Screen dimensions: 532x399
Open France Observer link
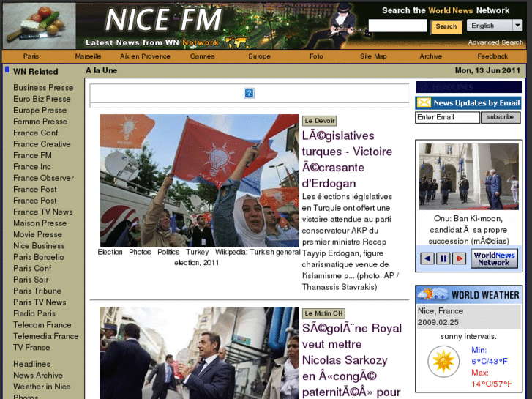[x=43, y=178]
